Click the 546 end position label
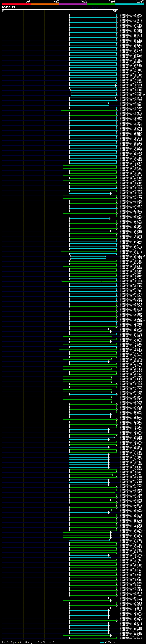Viewport: 146px width, 644px height. tap(115, 11)
